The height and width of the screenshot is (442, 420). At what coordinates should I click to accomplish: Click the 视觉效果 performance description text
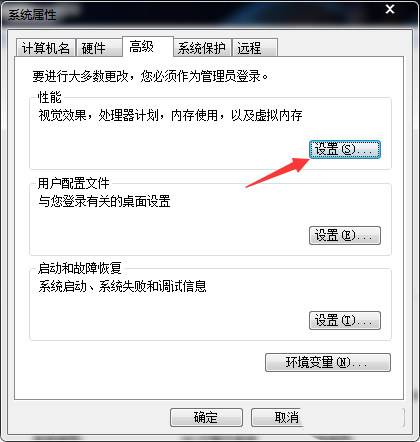coord(170,116)
